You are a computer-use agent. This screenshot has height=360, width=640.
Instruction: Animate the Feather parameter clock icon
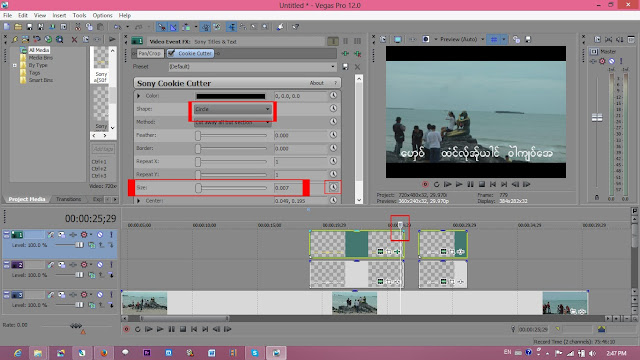point(333,135)
